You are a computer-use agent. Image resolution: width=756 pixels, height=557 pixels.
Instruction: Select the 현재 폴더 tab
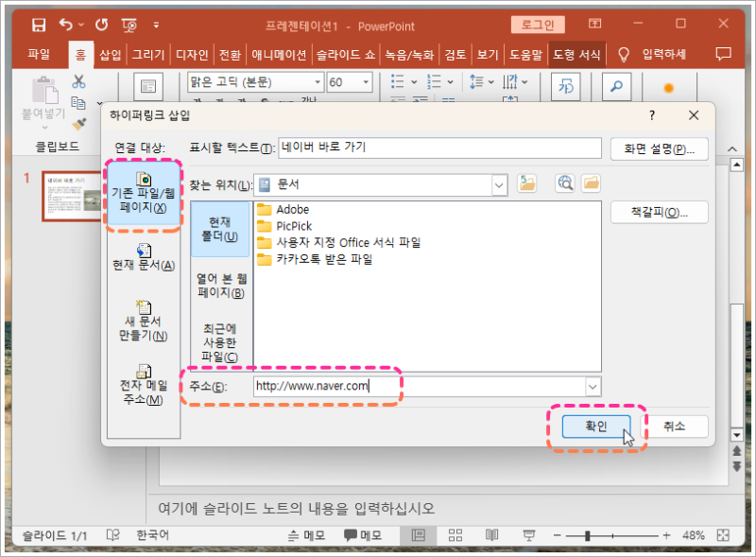(220, 229)
